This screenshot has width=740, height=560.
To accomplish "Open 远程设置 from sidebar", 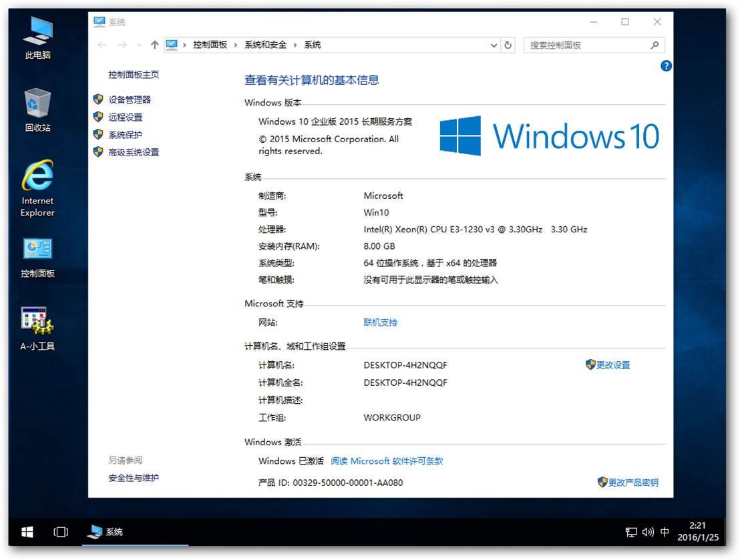I will point(125,117).
